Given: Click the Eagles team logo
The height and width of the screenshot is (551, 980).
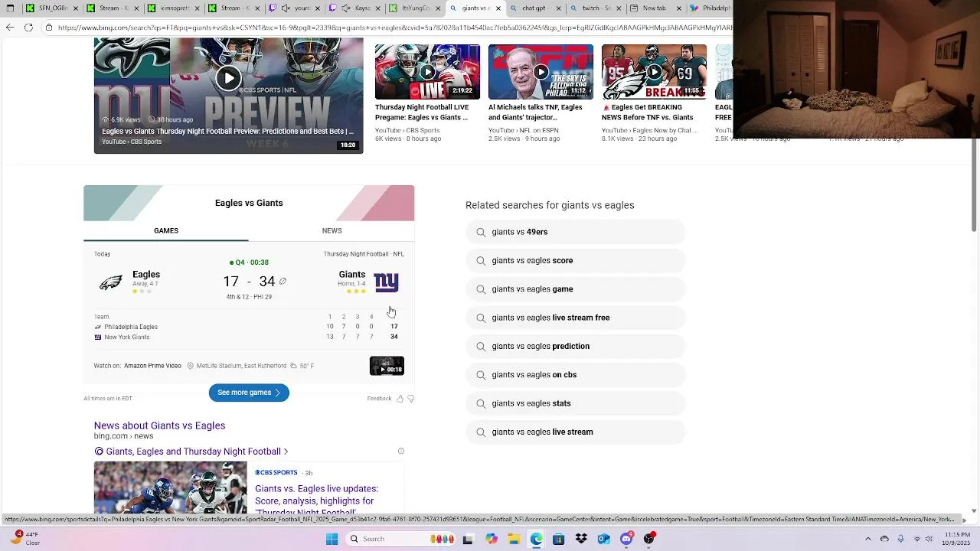Looking at the screenshot, I should (111, 282).
